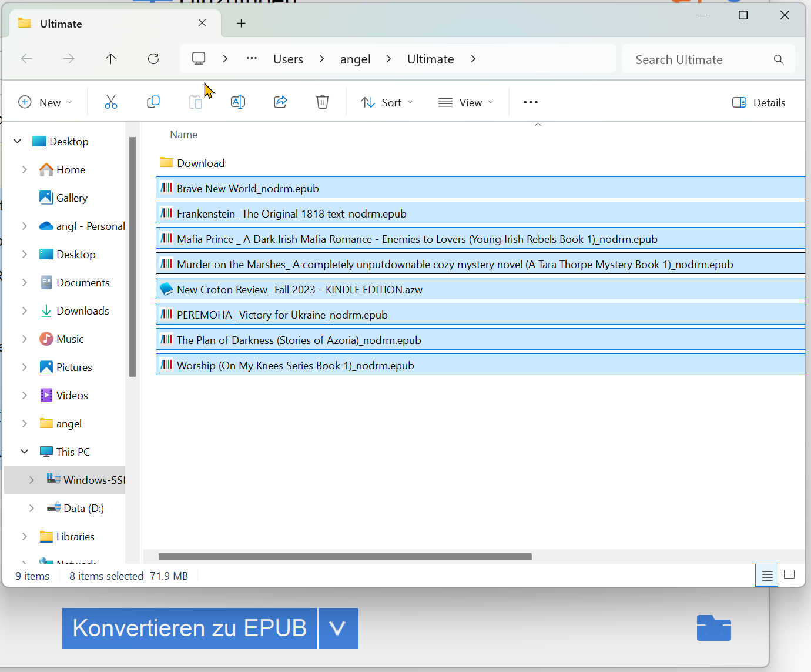Click the Cut scissors icon
This screenshot has width=811, height=672.
pyautogui.click(x=110, y=102)
